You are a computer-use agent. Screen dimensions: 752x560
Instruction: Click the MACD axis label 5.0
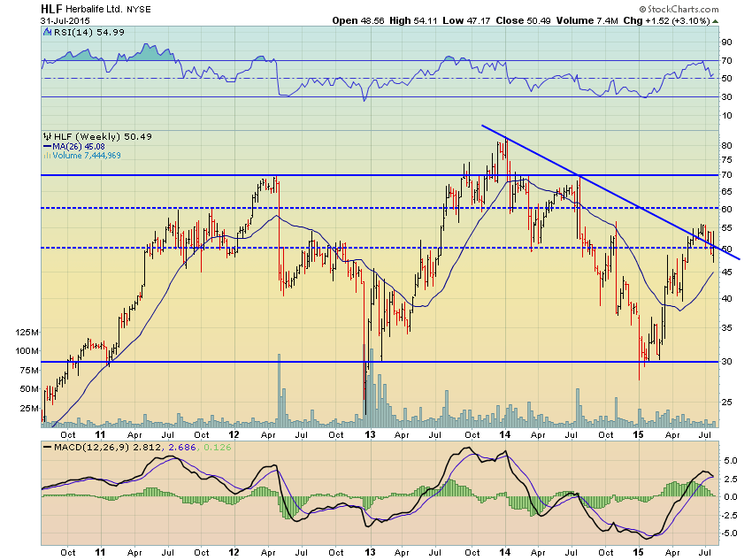pos(731,461)
